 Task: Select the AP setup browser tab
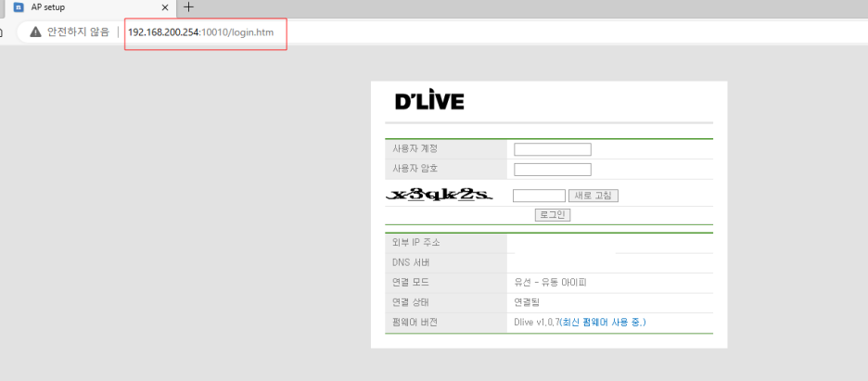coord(91,7)
